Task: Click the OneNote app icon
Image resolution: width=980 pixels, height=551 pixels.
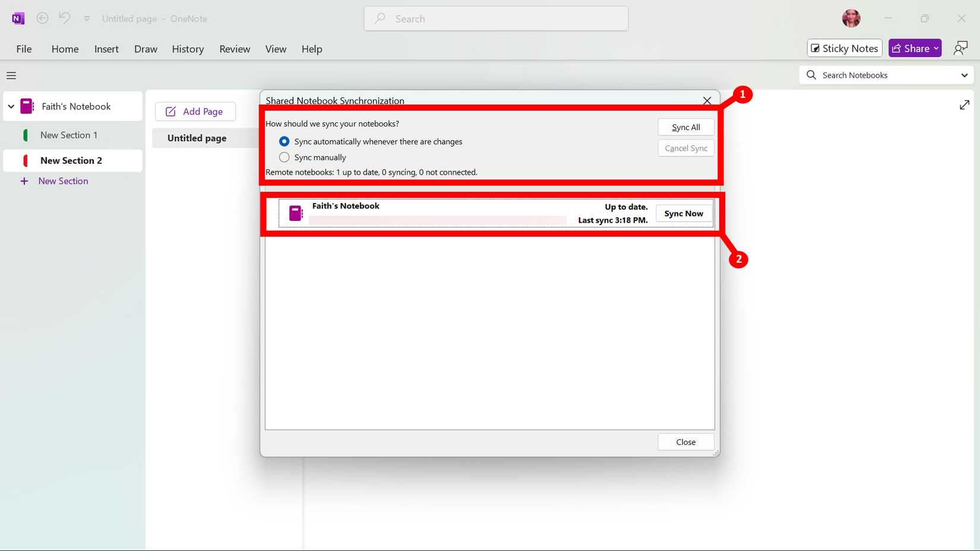Action: tap(17, 18)
